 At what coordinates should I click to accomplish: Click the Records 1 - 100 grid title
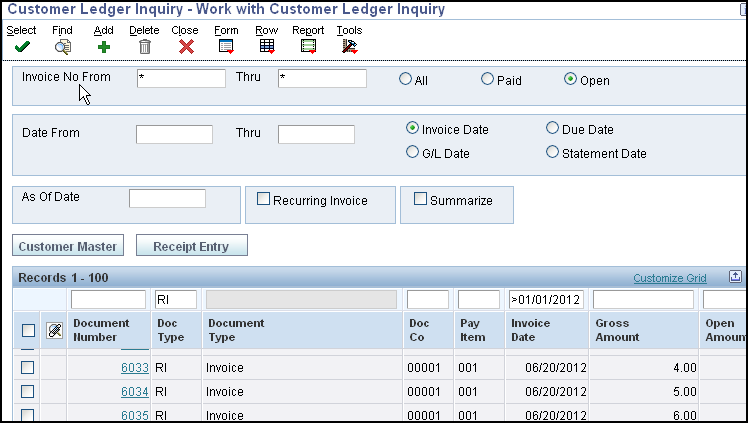point(63,278)
